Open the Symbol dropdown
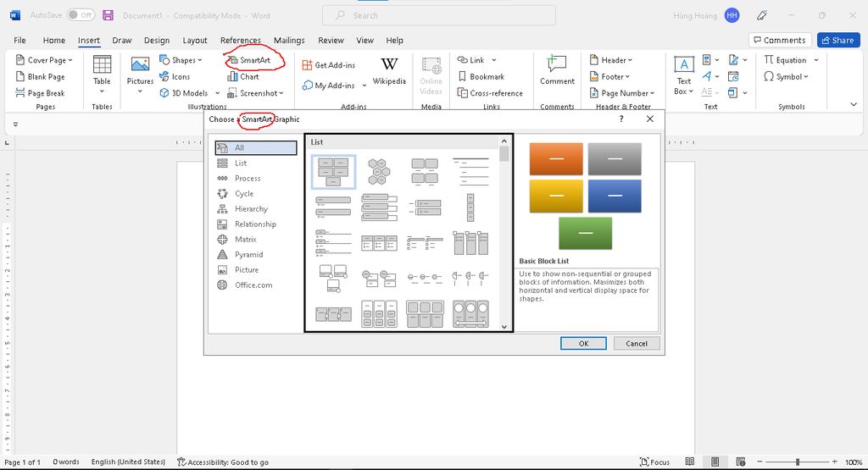 click(x=806, y=76)
